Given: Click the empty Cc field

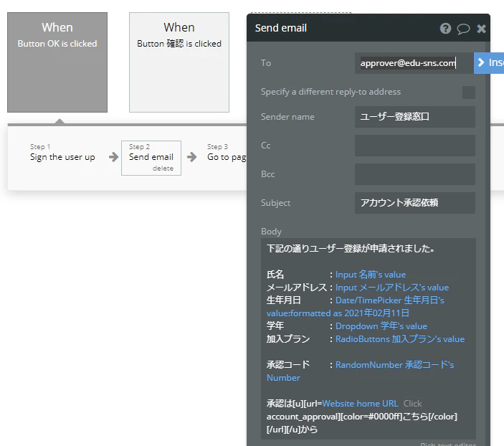Looking at the screenshot, I should 415,146.
